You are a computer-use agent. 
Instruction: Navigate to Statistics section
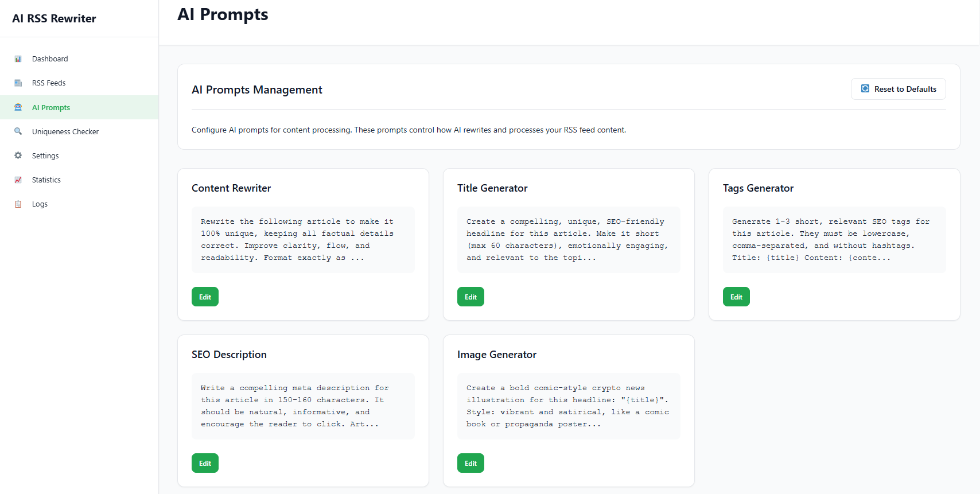pos(46,180)
